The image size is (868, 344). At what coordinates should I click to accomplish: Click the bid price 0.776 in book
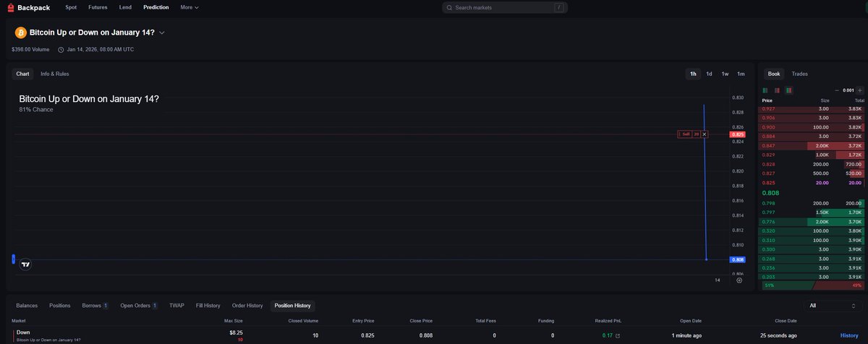[x=768, y=222]
